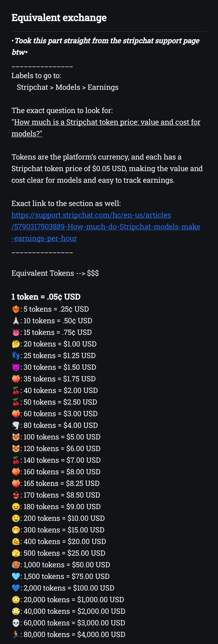
Task: Click the cherries emoji for 40 tokens
Action: pos(16,390)
